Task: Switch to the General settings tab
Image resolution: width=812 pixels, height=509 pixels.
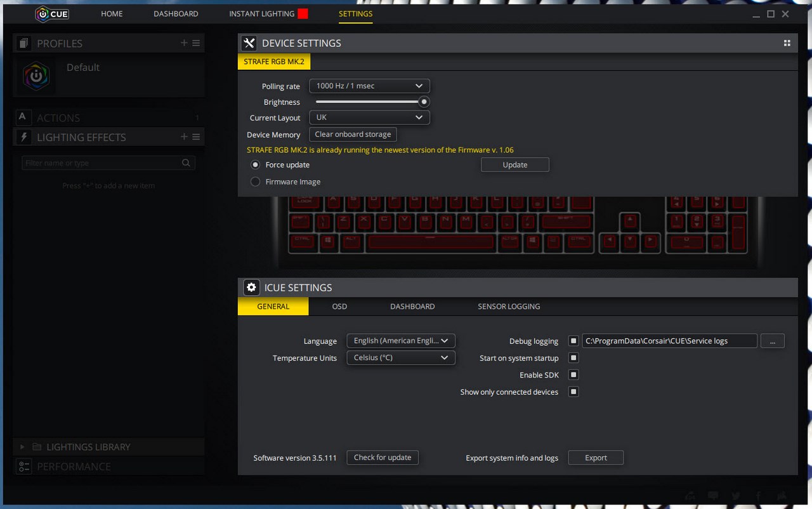Action: point(273,306)
